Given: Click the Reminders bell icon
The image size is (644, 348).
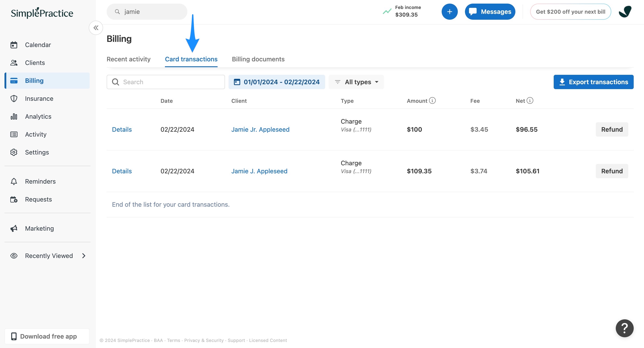Looking at the screenshot, I should 14,181.
